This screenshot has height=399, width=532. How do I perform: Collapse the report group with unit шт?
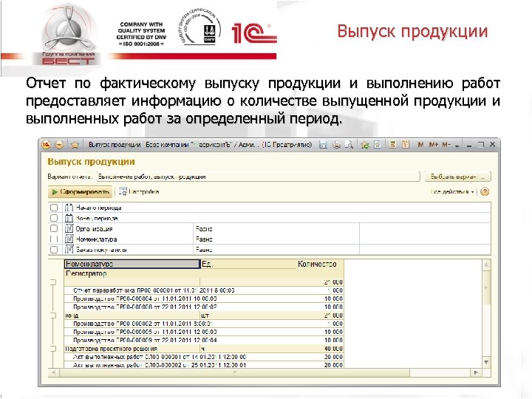click(53, 316)
